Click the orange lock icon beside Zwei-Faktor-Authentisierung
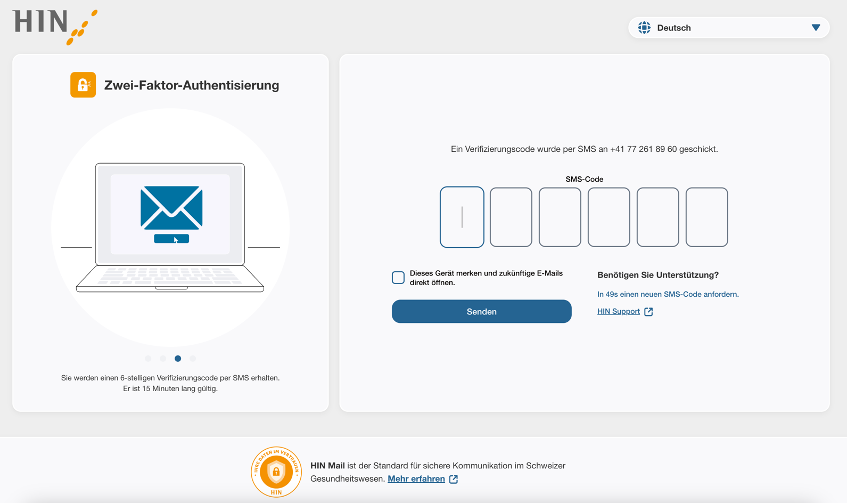 83,85
